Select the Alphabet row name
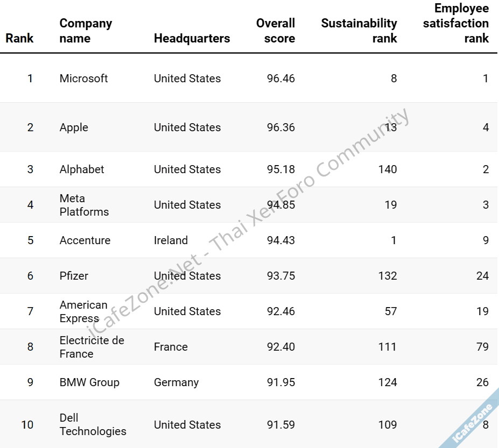The width and height of the screenshot is (499, 448). (x=82, y=169)
